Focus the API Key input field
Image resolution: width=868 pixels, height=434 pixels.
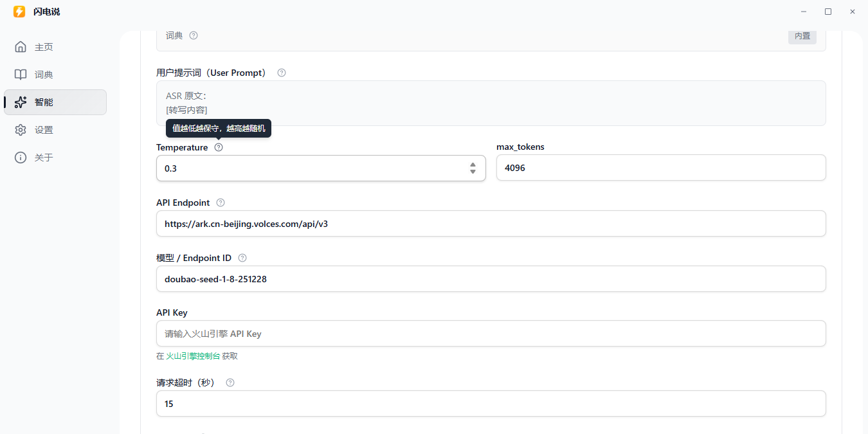491,334
